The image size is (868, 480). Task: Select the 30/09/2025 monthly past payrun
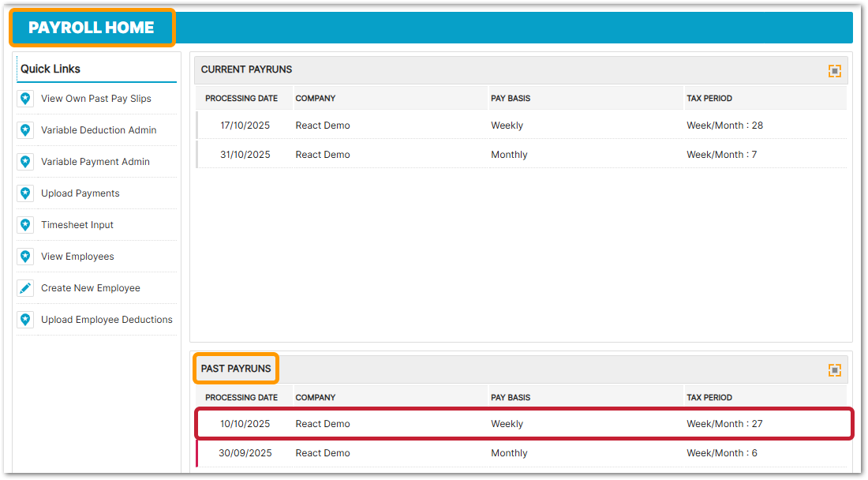245,453
